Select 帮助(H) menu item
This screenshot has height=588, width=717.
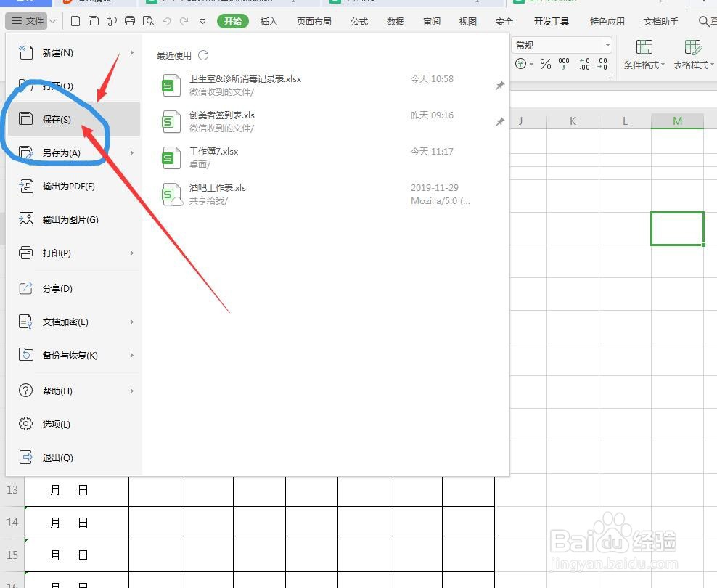[x=73, y=391]
